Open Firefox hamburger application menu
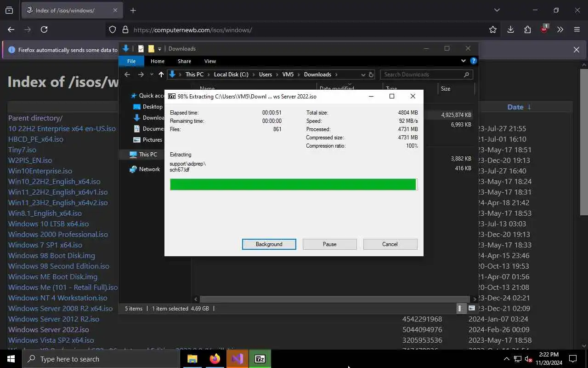This screenshot has width=588, height=368. (577, 29)
